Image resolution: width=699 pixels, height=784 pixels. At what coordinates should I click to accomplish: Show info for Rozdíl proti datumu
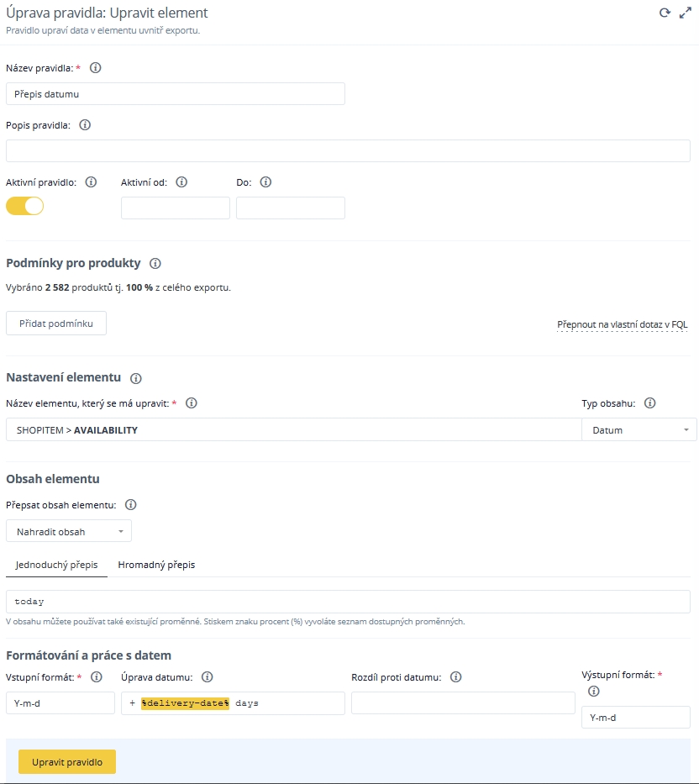click(456, 677)
